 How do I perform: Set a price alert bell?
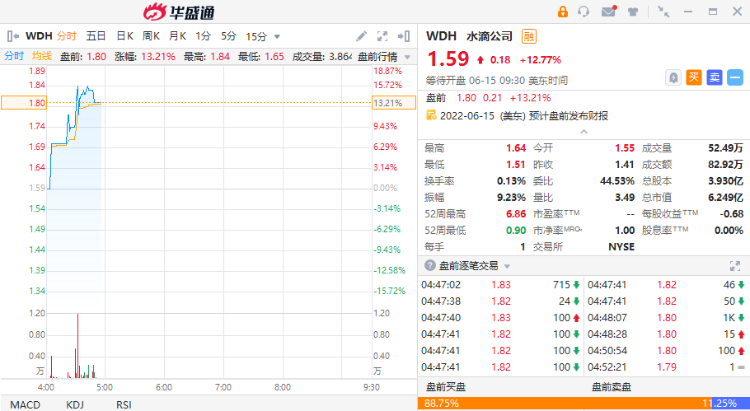673,78
